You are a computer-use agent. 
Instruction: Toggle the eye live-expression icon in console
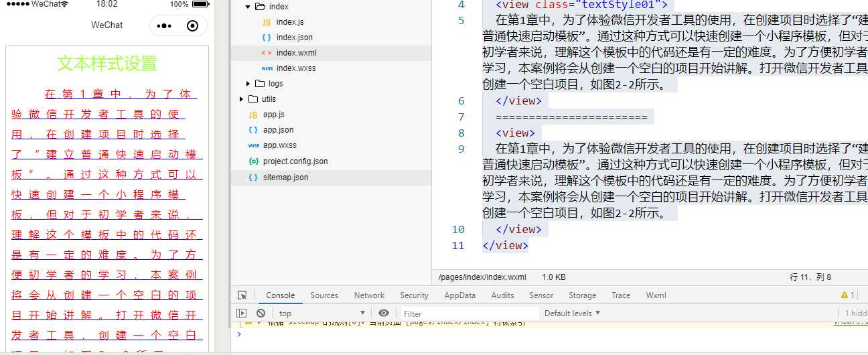(x=383, y=313)
